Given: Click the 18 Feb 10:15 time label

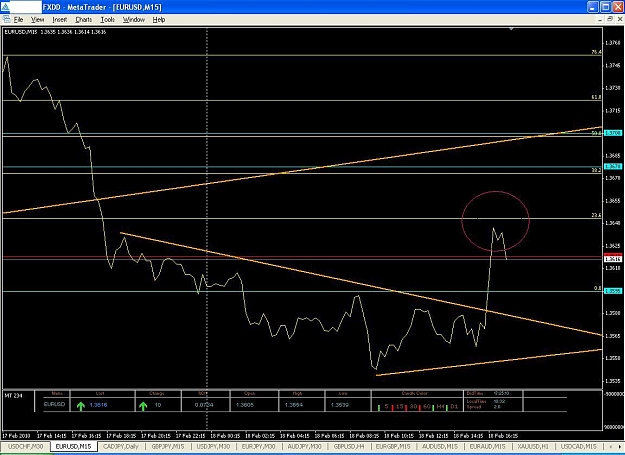Looking at the screenshot, I should coord(399,435).
